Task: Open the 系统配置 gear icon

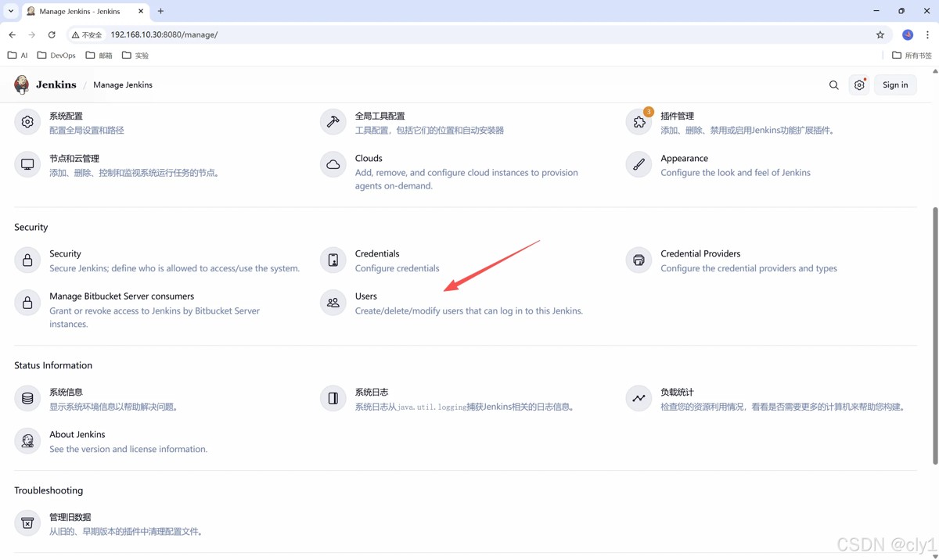Action: 27,122
